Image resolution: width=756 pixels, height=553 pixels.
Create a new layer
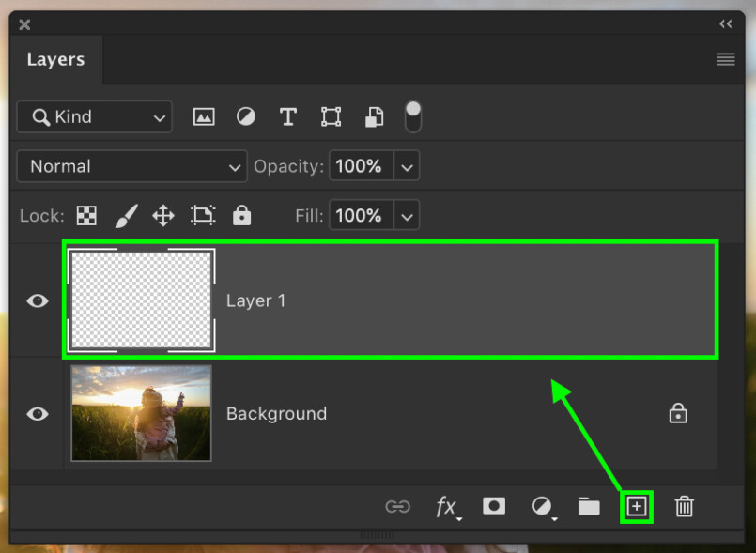[x=637, y=506]
